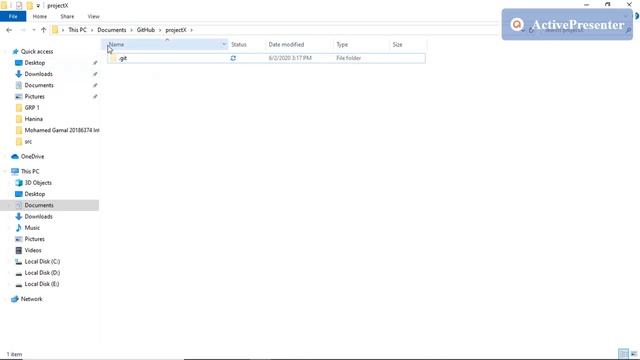Switch to details view icon in status bar
The width and height of the screenshot is (640, 360).
(x=623, y=354)
